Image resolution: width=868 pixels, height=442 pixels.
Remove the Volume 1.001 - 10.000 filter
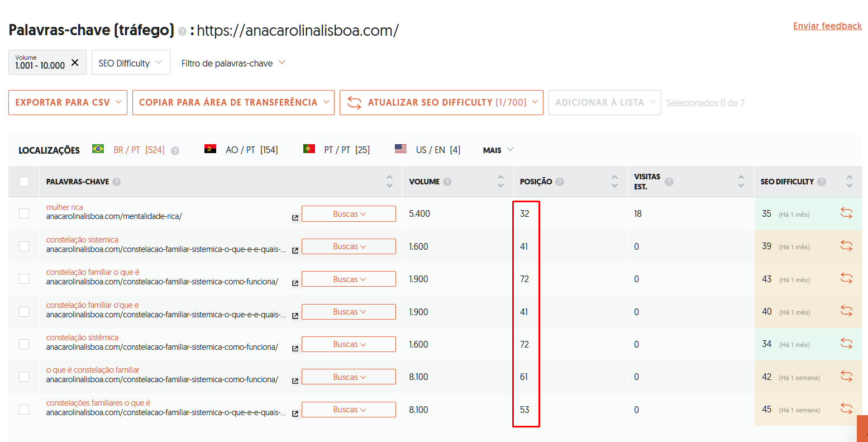coord(75,63)
